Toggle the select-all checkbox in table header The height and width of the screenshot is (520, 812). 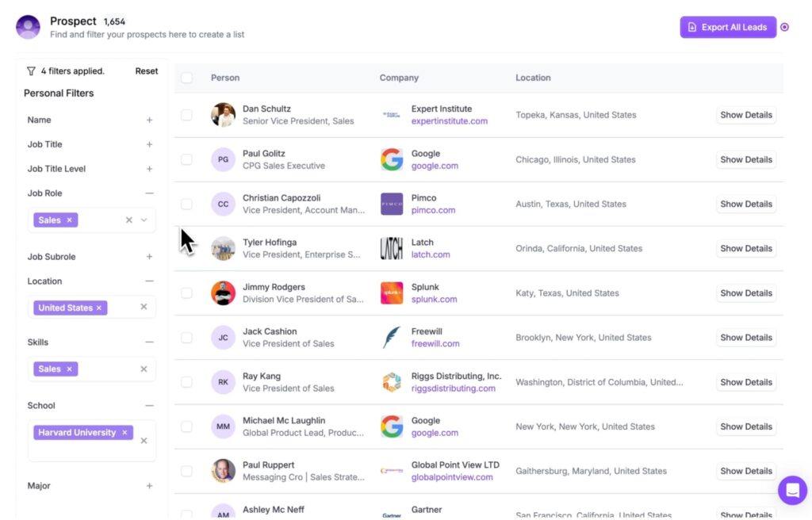[186, 78]
